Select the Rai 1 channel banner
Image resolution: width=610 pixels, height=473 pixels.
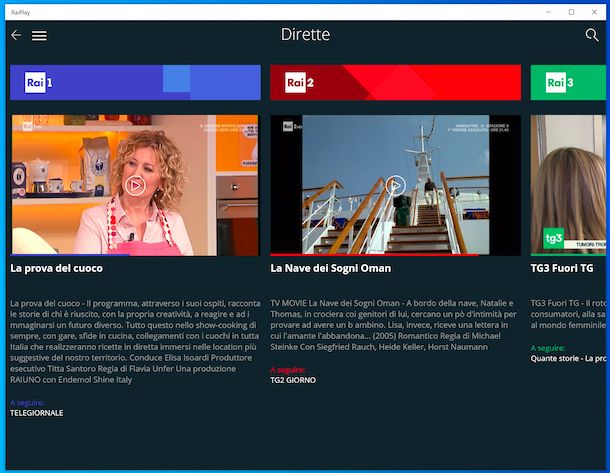point(135,82)
